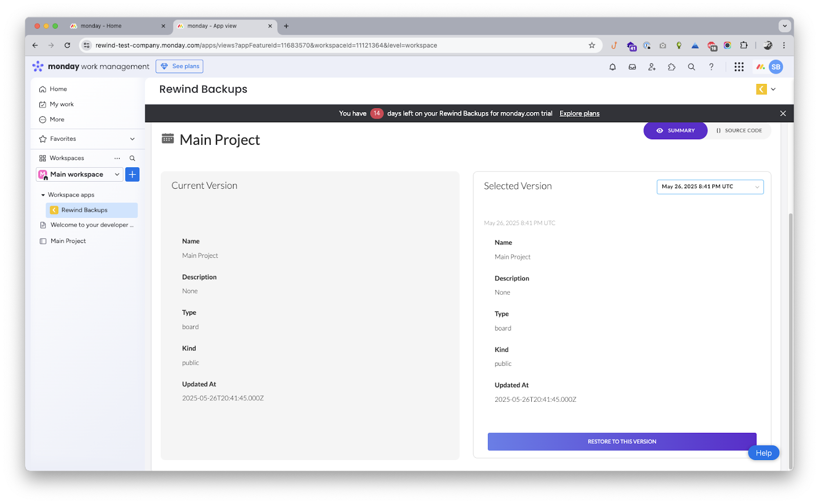The width and height of the screenshot is (819, 504).
Task: Open the inbox tray icon
Action: pos(632,67)
